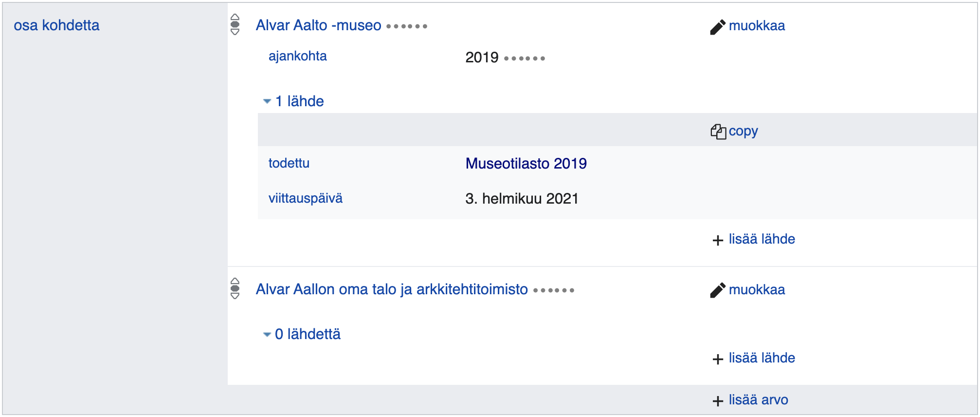Click the pencil icon for Alvar Aalto -museo
The height and width of the screenshot is (417, 980).
(x=718, y=27)
